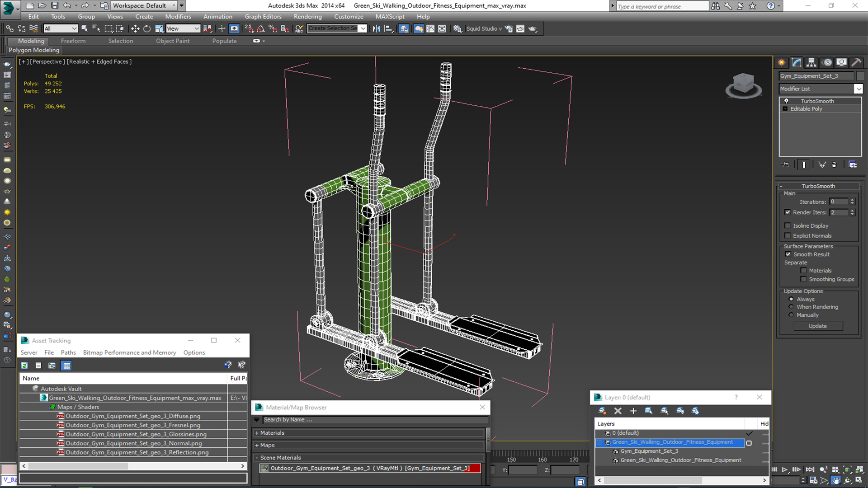
Task: Enable Separate by Materials checkbox
Action: click(x=803, y=271)
